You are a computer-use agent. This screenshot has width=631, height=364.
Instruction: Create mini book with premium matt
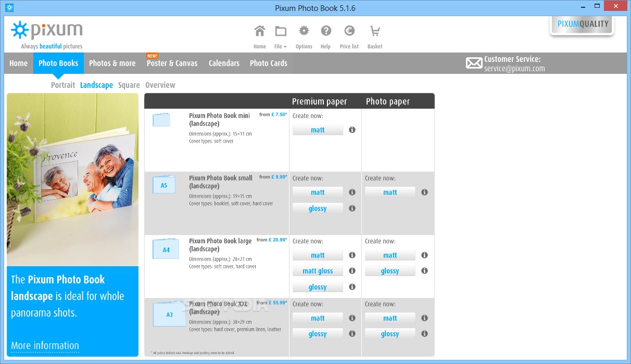(318, 130)
